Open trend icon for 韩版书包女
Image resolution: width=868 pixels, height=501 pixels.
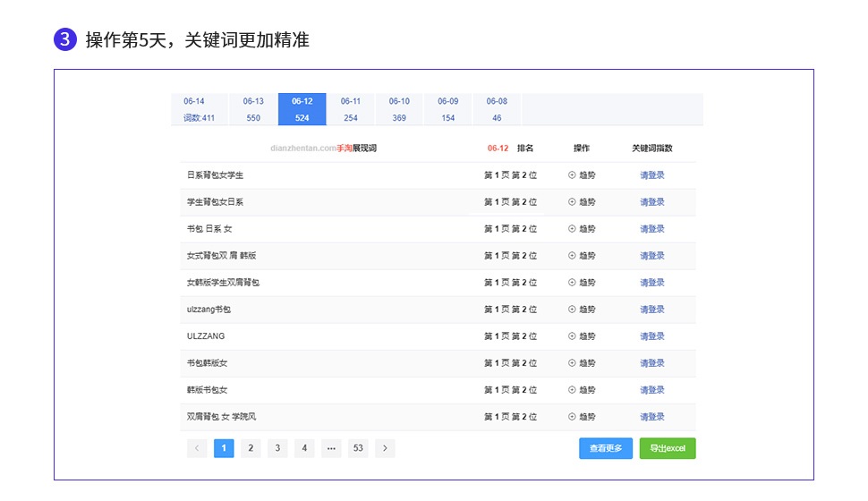coord(572,390)
